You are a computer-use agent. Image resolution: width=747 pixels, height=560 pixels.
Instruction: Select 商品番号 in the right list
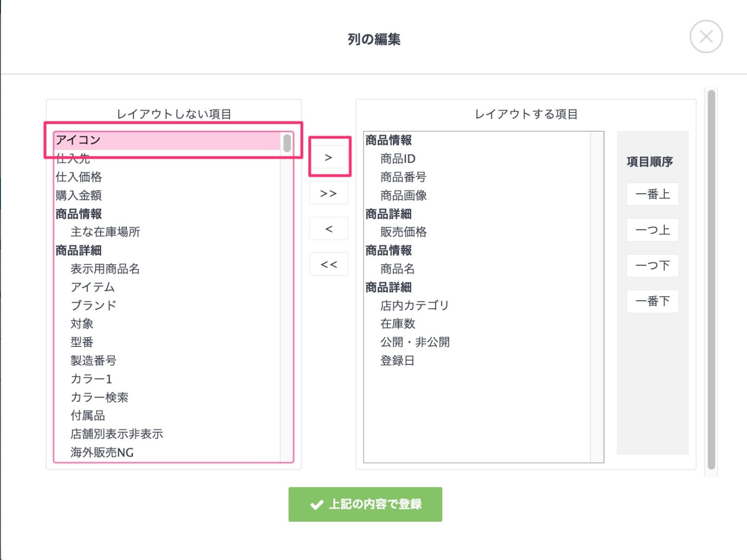[x=477, y=177]
